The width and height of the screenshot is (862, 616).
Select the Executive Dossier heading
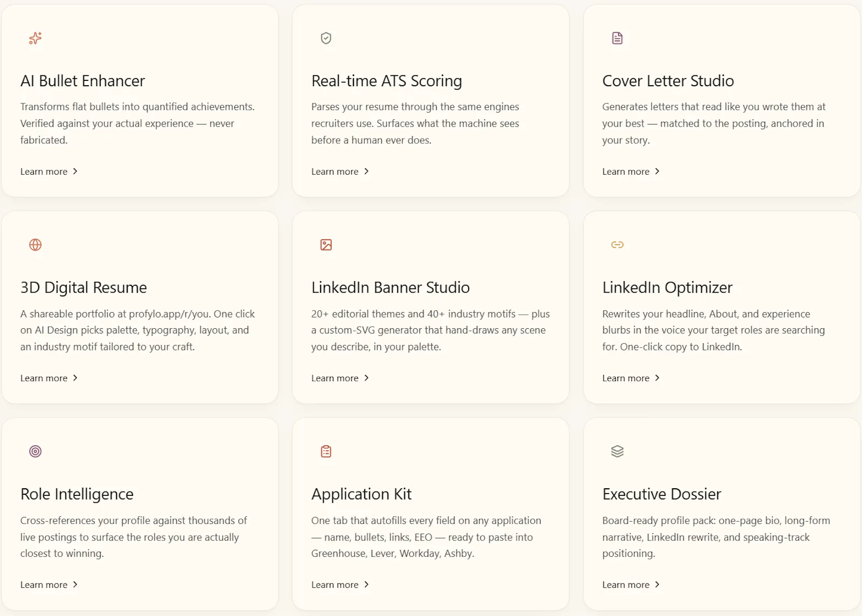pyautogui.click(x=662, y=494)
